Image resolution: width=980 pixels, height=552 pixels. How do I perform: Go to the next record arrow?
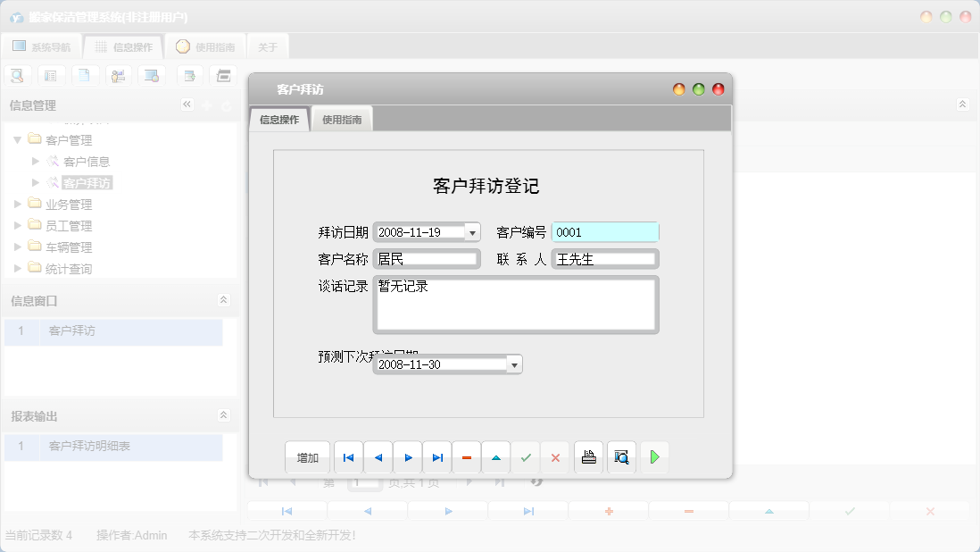pyautogui.click(x=408, y=457)
